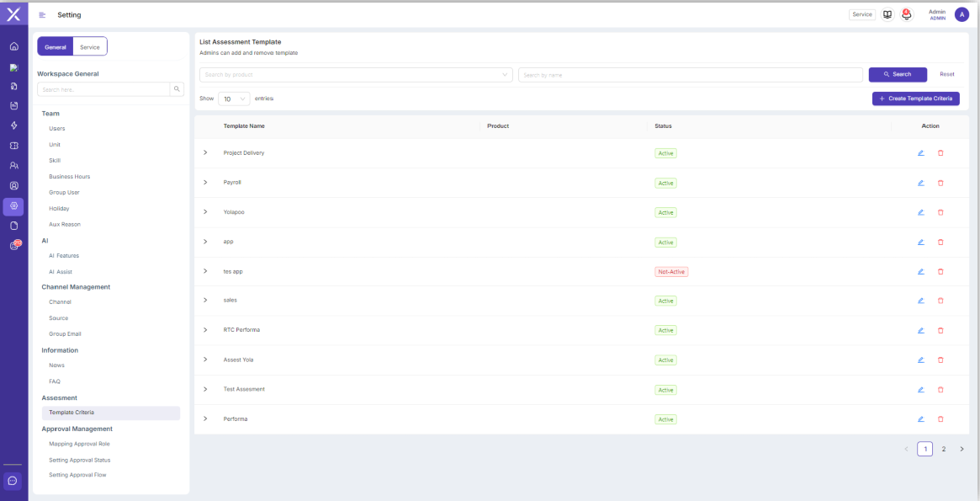980x501 pixels.
Task: Edit the Performa template with pencil icon
Action: [x=920, y=419]
